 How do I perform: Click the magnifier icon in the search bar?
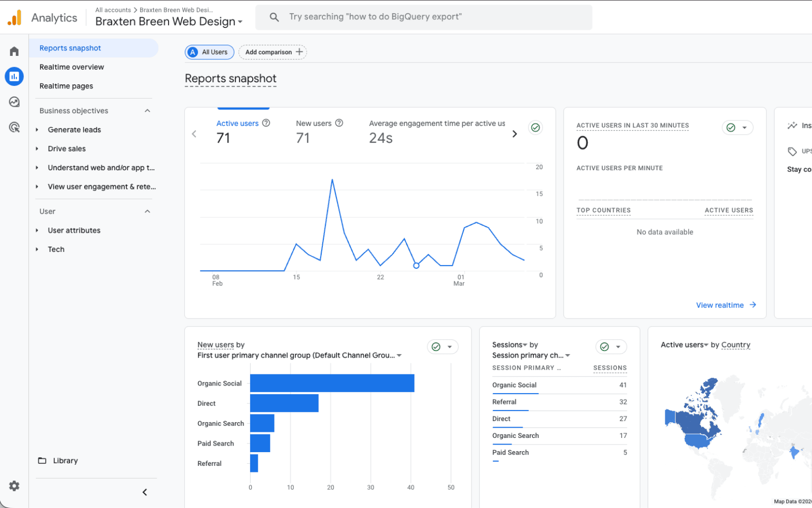tap(274, 16)
